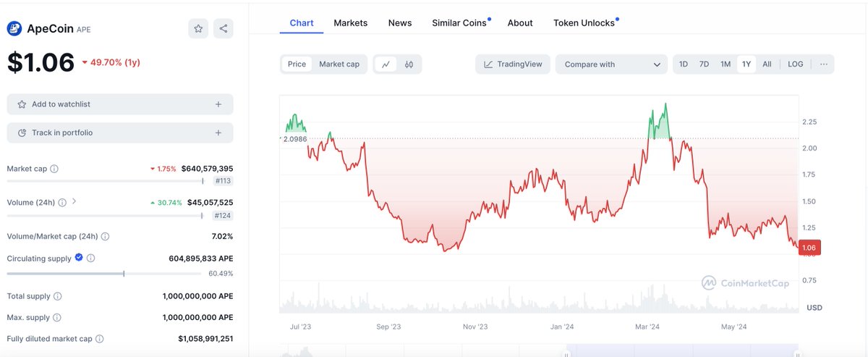The image size is (868, 357).
Task: Open the TradingView chart
Action: click(x=513, y=64)
